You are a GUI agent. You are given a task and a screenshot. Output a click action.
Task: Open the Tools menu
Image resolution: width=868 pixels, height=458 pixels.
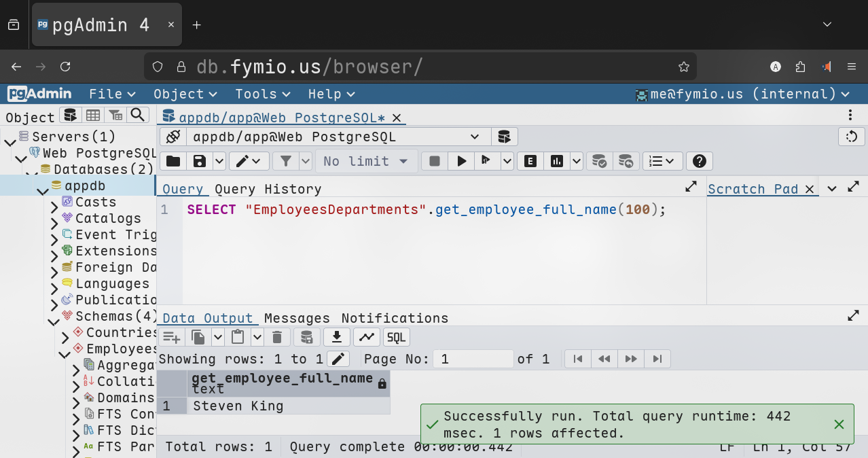[x=262, y=94]
